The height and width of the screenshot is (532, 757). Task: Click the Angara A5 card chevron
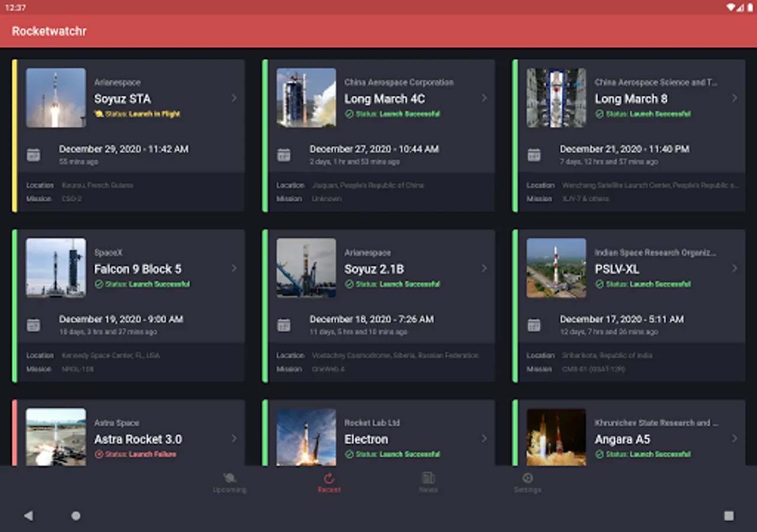[x=735, y=439]
